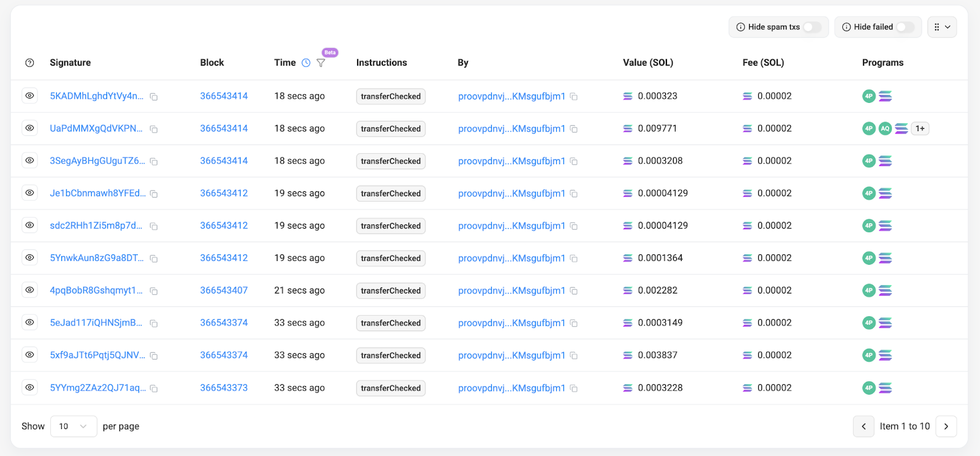The width and height of the screenshot is (980, 456).
Task: Open transaction 5eJad117iQHNSjmB link
Action: click(96, 323)
